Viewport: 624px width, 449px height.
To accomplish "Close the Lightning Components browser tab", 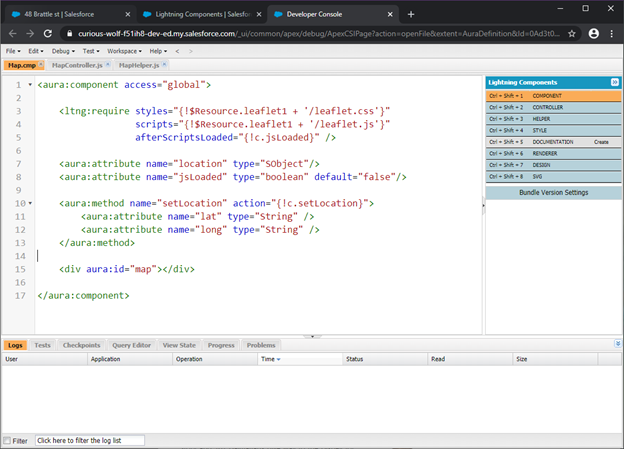I will point(259,14).
